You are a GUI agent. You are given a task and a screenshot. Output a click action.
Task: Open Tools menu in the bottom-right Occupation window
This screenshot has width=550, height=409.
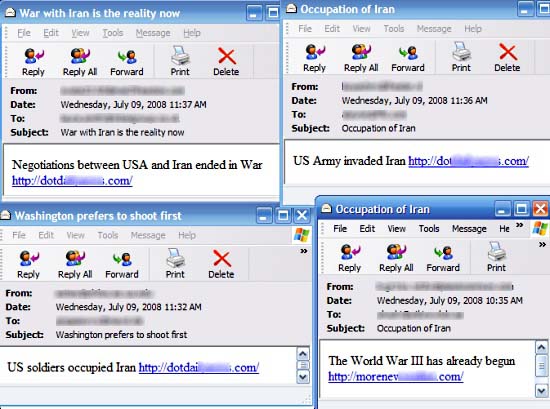point(429,229)
